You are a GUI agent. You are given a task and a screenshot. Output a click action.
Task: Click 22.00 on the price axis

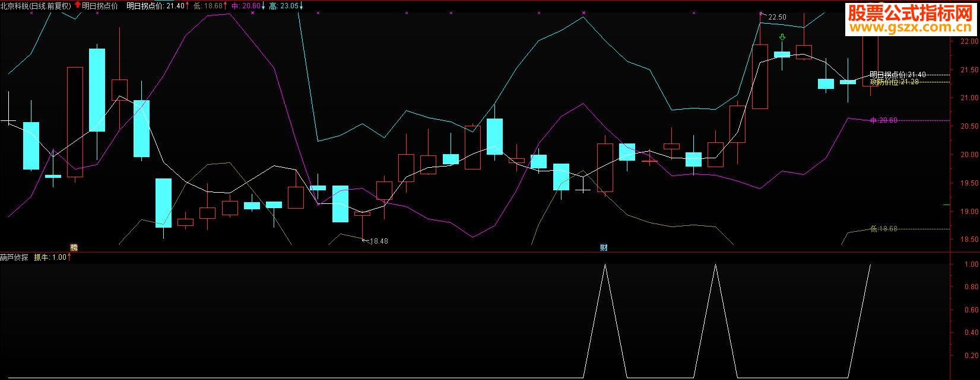tap(970, 41)
